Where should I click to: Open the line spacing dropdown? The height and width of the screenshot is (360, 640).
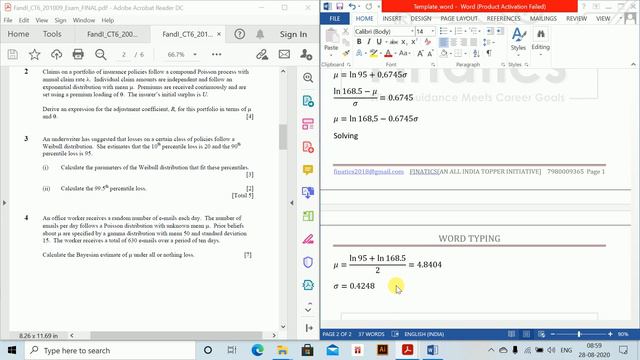(488, 42)
